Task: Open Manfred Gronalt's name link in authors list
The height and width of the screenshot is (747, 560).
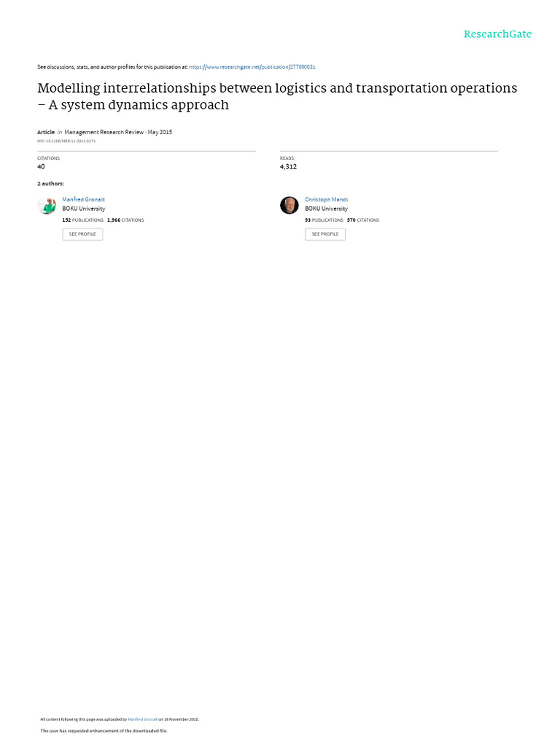Action: click(x=83, y=200)
